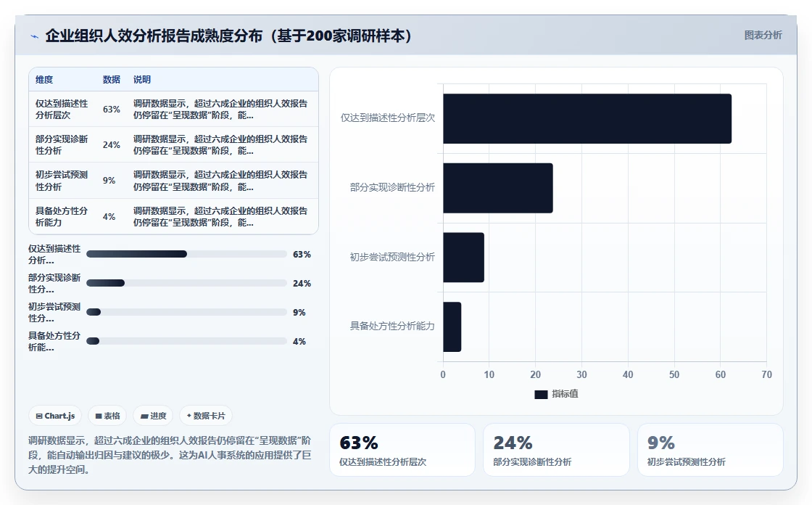Click the 数据卡片 tag chip
This screenshot has height=505, width=812.
(206, 416)
